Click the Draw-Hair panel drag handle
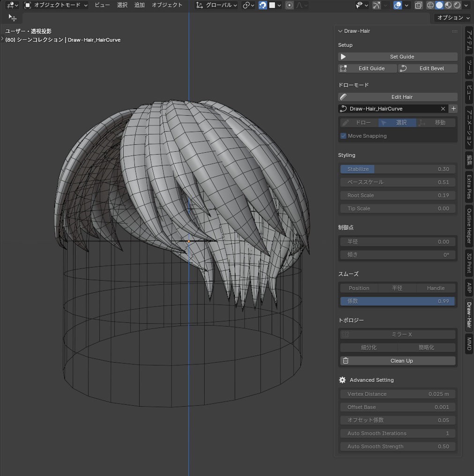 pyautogui.click(x=455, y=31)
